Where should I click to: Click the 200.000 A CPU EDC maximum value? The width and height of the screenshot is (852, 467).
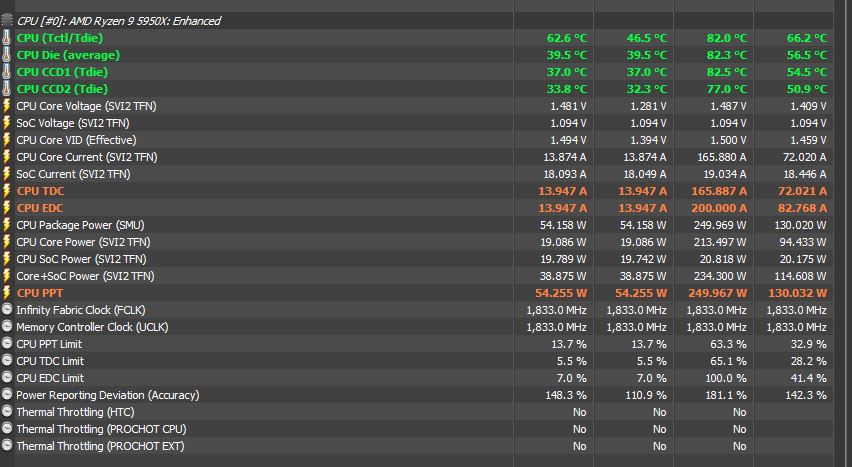point(718,208)
